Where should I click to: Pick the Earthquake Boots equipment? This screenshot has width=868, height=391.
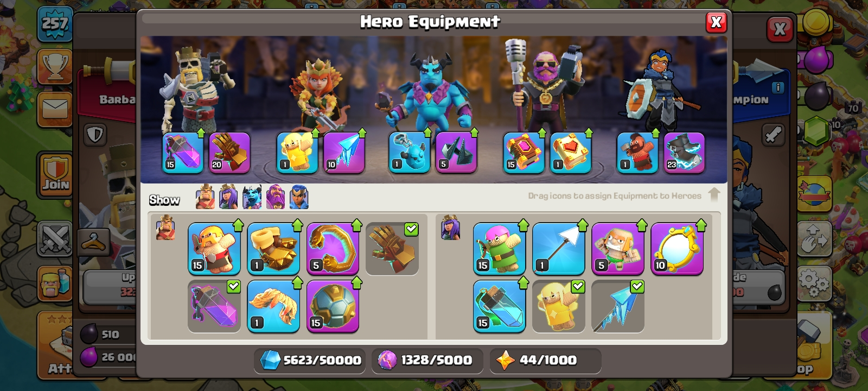point(273,248)
